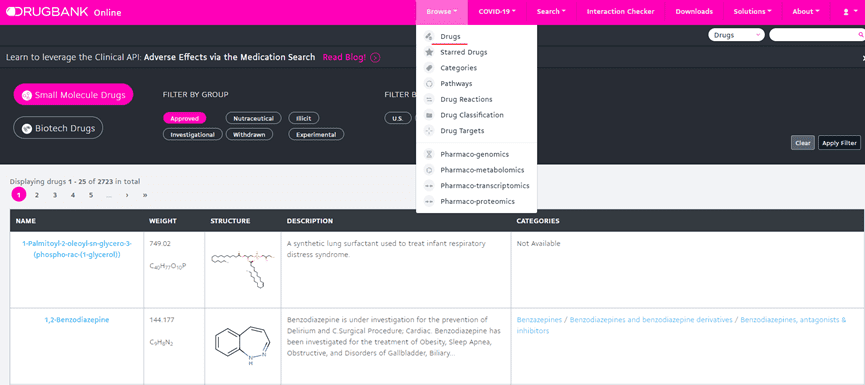Toggle the Withdrawn group filter
Viewport: 865px width, 385px height.
249,134
